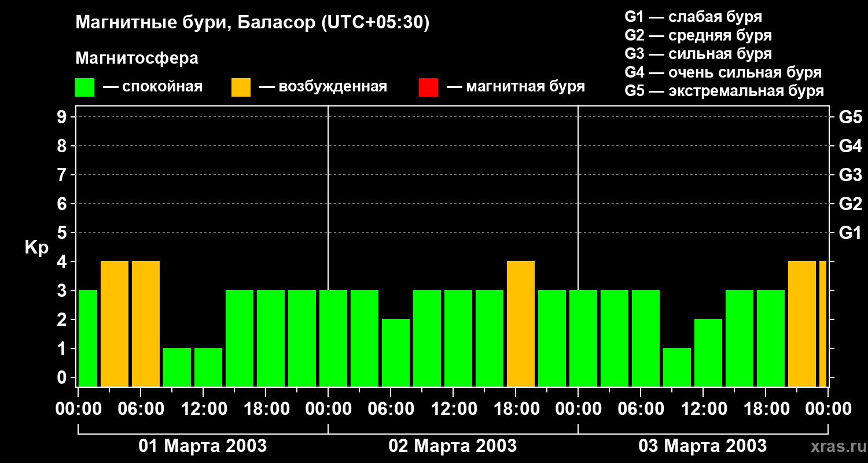Screen dimensions: 868x463
Task: Click the orange bar at 18:00 on 02 Марта
Action: (x=521, y=324)
